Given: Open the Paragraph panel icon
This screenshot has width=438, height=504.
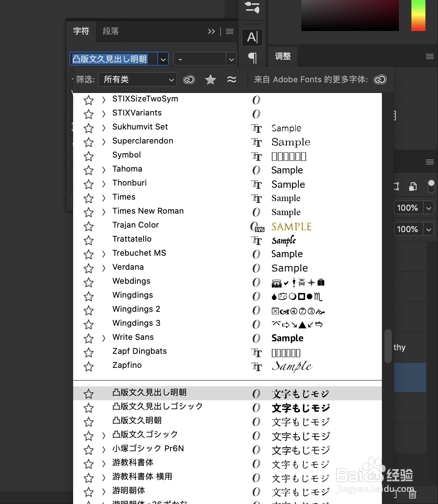Looking at the screenshot, I should coord(252,58).
